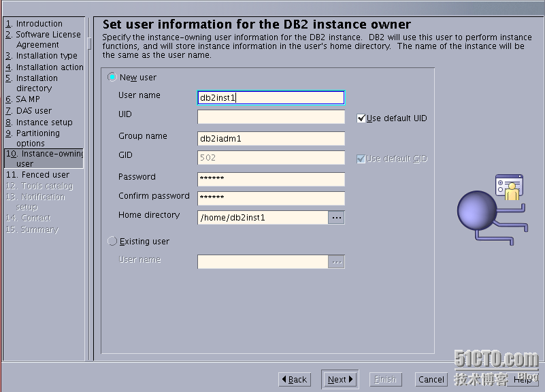Go to step 4 Installation action
This screenshot has width=545, height=392.
tap(44, 67)
